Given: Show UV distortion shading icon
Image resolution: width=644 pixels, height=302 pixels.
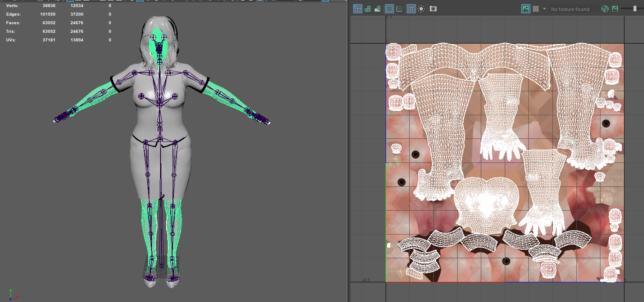Looking at the screenshot, I should click(x=378, y=9).
